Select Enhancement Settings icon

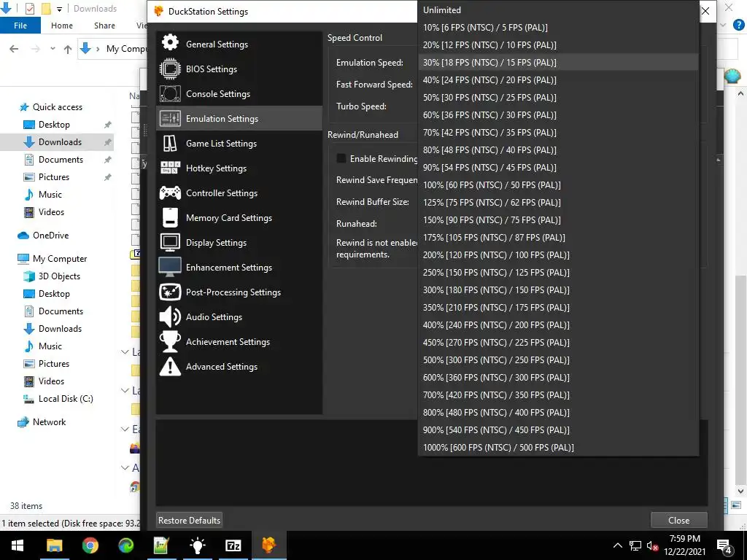coord(170,267)
